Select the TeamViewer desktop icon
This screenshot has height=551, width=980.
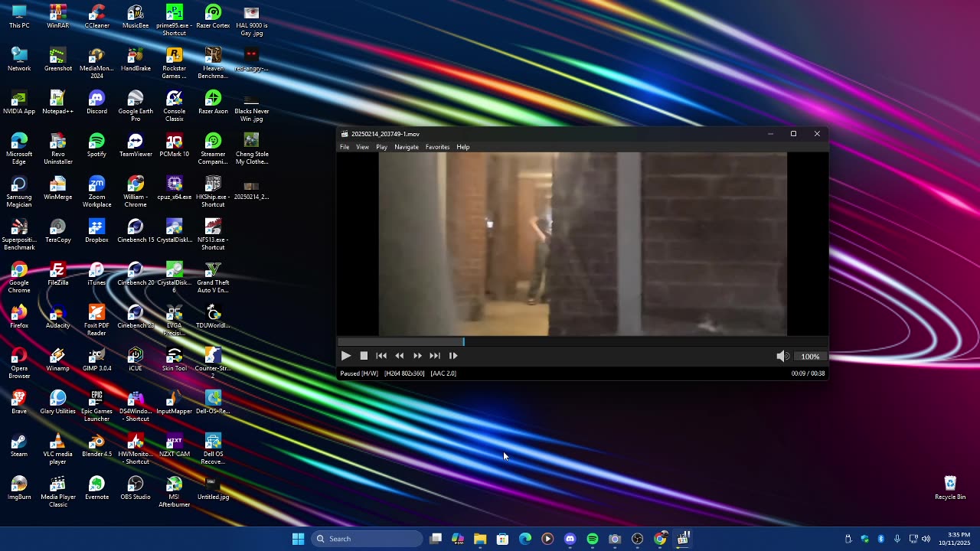(x=136, y=145)
